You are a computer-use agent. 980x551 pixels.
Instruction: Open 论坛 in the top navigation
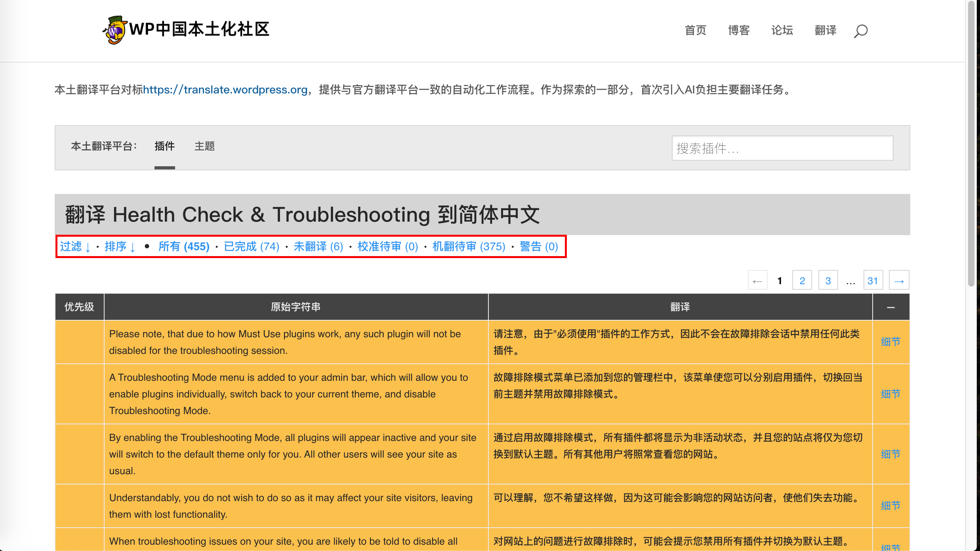pyautogui.click(x=782, y=30)
